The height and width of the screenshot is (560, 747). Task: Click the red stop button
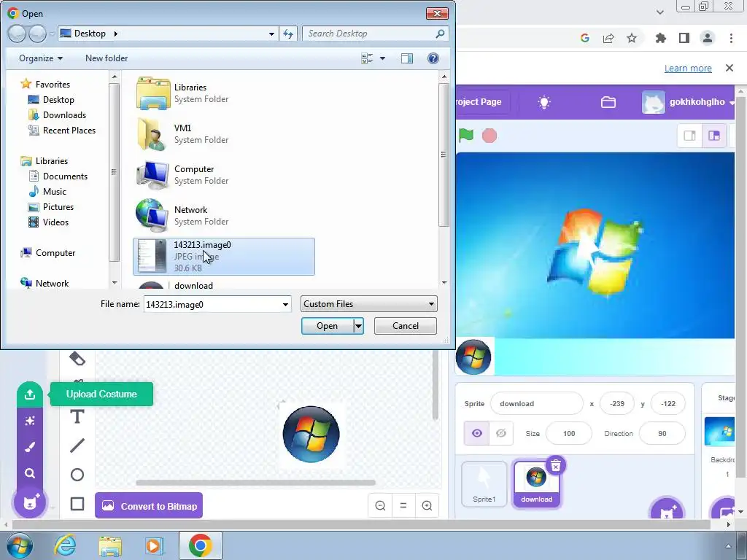point(489,136)
